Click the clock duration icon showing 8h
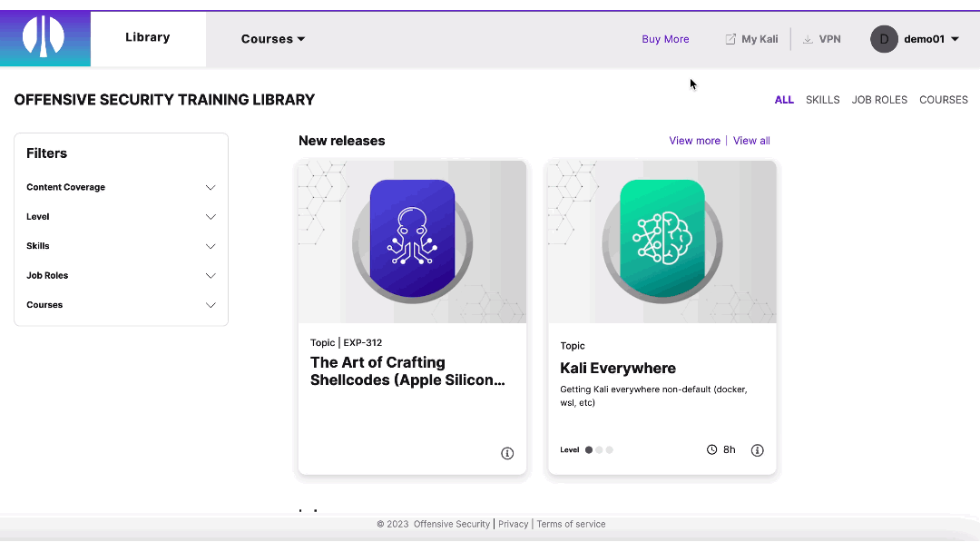 pyautogui.click(x=712, y=449)
